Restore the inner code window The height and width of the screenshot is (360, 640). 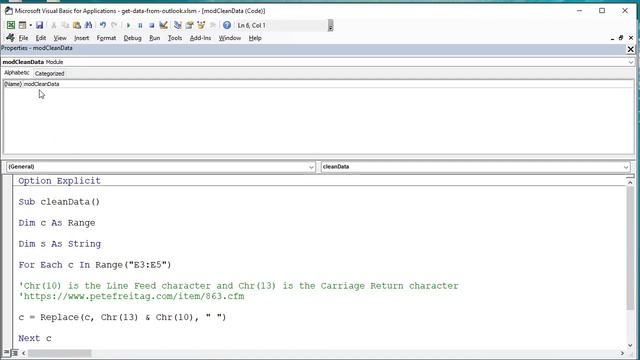click(x=621, y=38)
